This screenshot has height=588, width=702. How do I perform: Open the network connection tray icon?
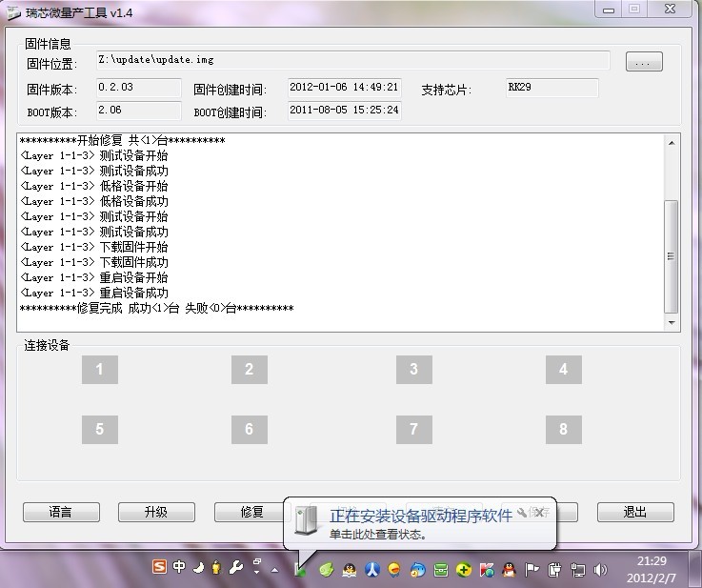pyautogui.click(x=577, y=570)
